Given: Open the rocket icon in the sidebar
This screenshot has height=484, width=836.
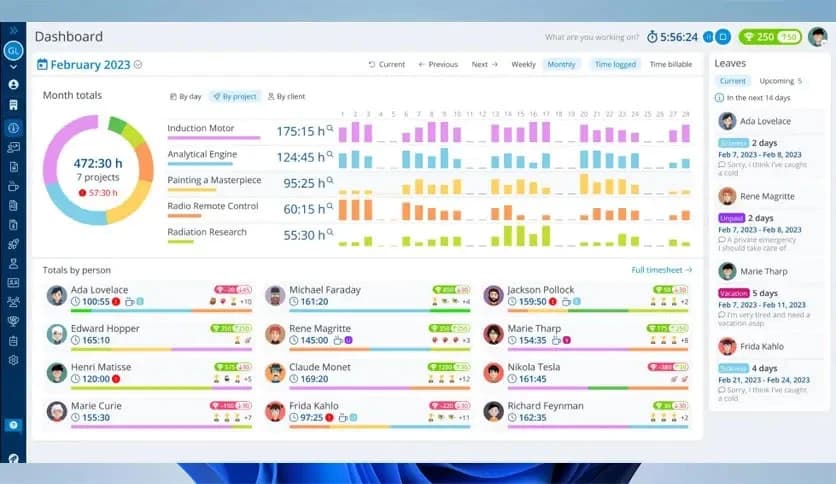Looking at the screenshot, I should click(x=13, y=243).
